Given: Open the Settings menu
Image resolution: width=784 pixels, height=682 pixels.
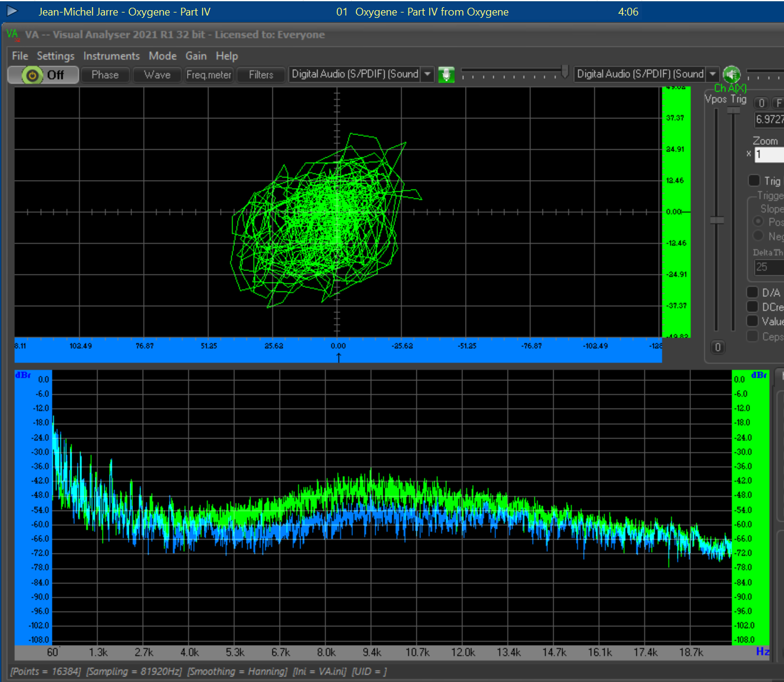Looking at the screenshot, I should pyautogui.click(x=55, y=56).
